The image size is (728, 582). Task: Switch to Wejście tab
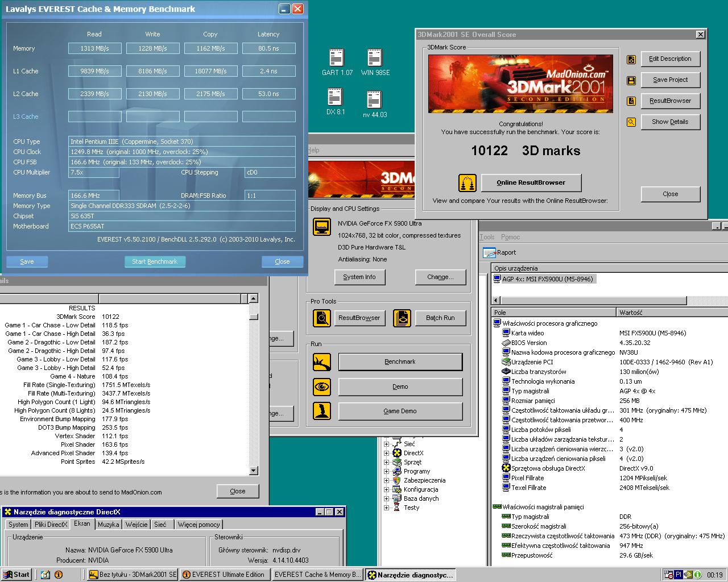[136, 525]
